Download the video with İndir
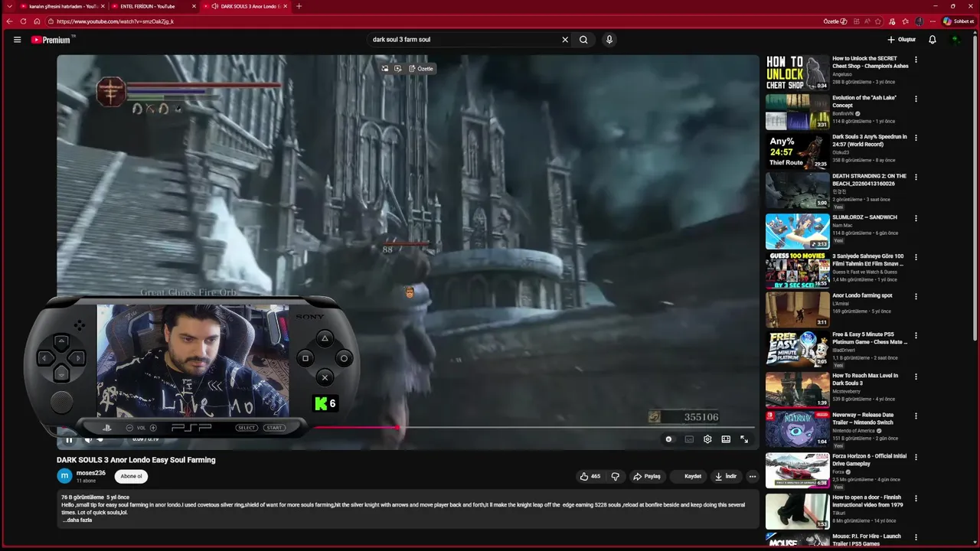980x551 pixels. pyautogui.click(x=726, y=476)
